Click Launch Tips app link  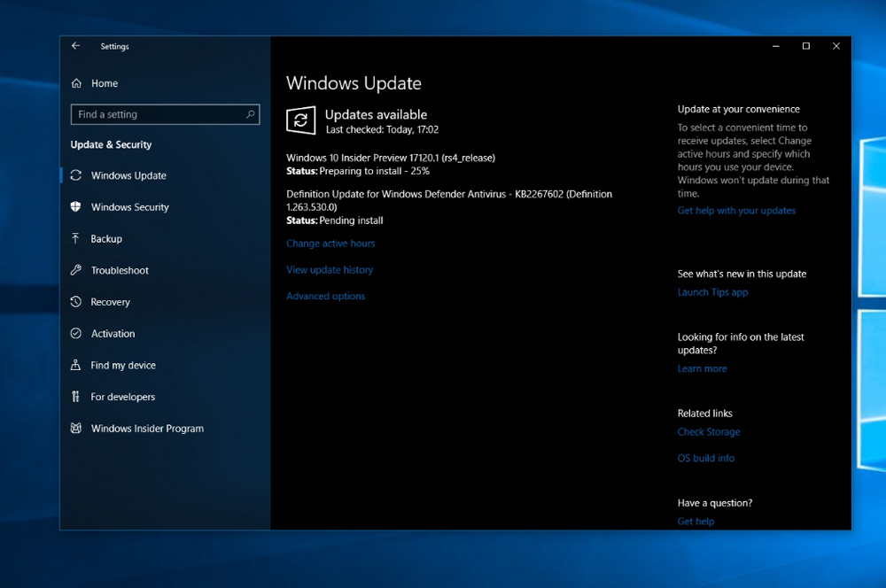click(x=712, y=292)
